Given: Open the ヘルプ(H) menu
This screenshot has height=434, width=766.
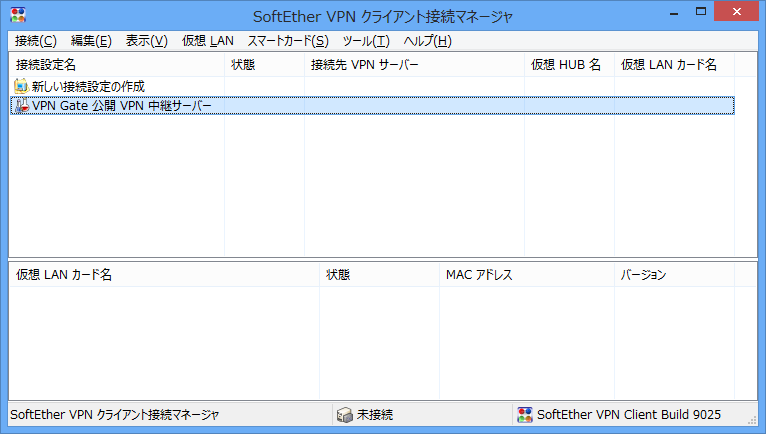Looking at the screenshot, I should (x=428, y=41).
